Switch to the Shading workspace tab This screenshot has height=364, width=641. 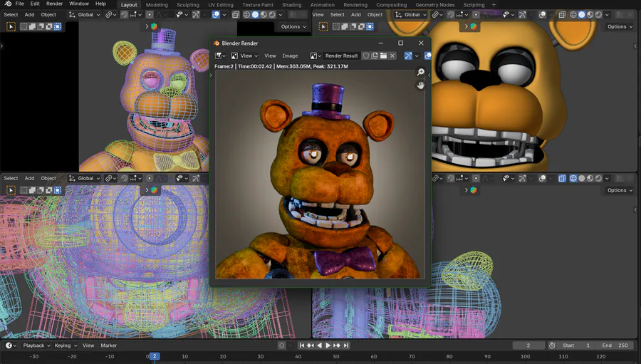[x=292, y=5]
